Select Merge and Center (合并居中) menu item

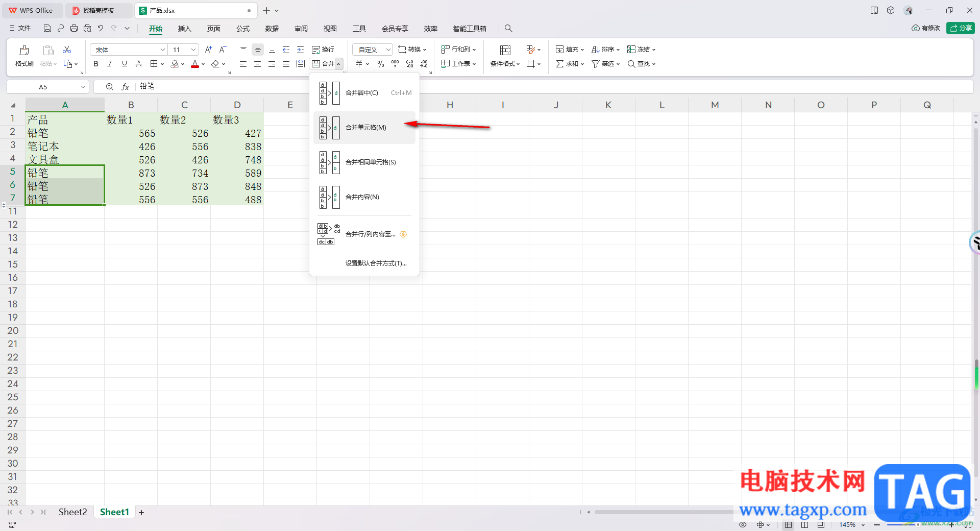(364, 93)
